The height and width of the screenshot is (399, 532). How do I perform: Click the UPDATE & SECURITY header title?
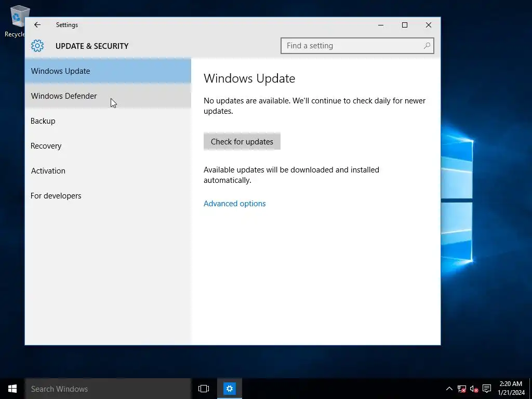click(92, 46)
